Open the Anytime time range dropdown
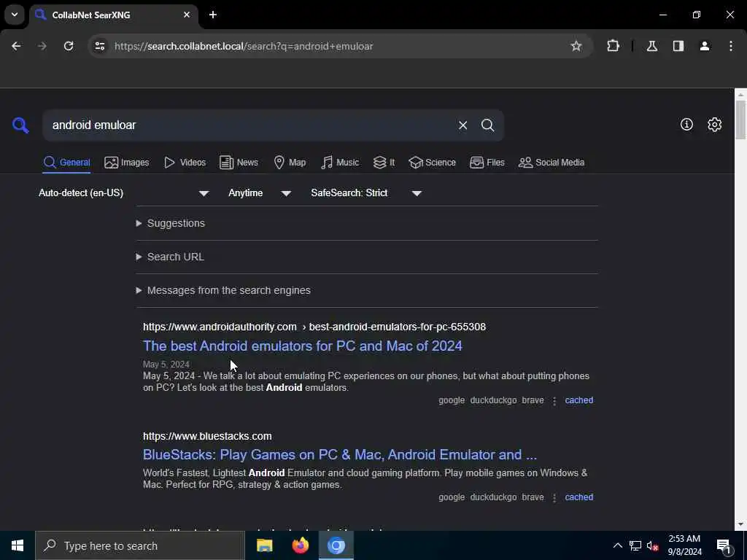747x560 pixels. [x=260, y=192]
